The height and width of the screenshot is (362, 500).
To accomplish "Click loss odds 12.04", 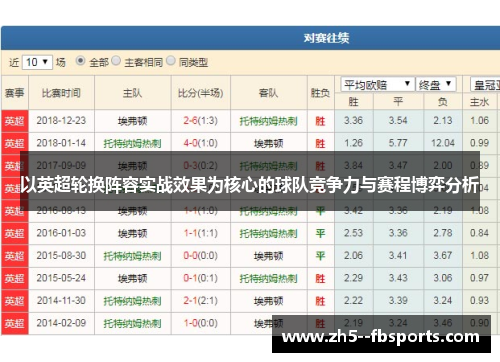I will coord(443,143).
